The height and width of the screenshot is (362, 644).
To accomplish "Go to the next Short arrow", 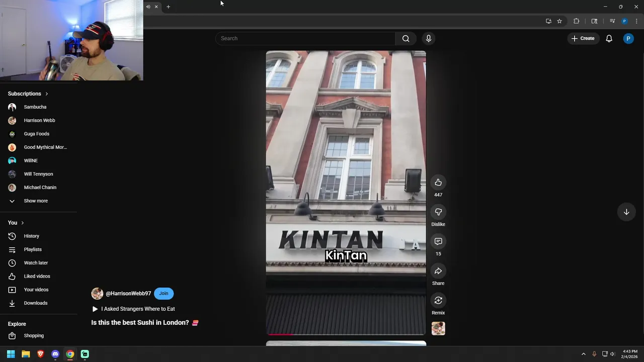I will 626,212.
